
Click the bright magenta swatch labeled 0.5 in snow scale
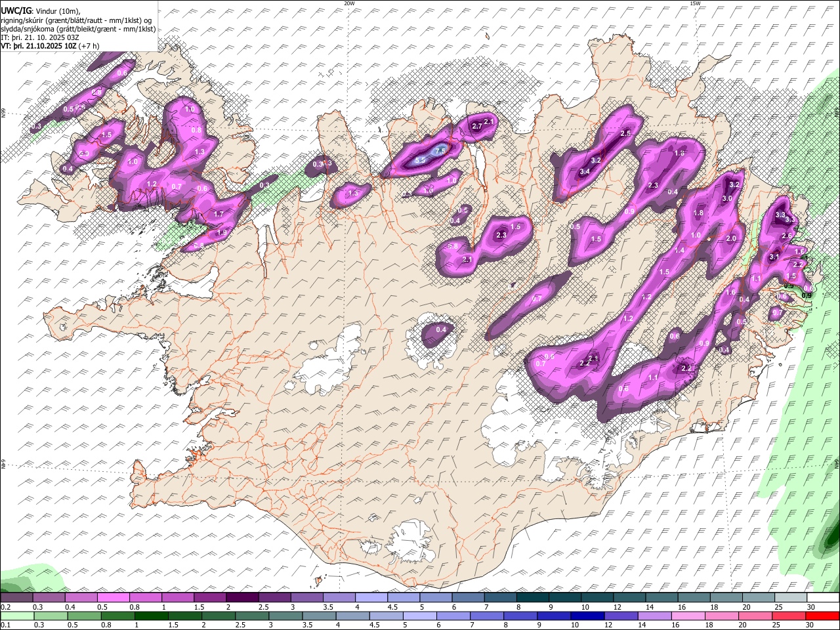(x=114, y=598)
